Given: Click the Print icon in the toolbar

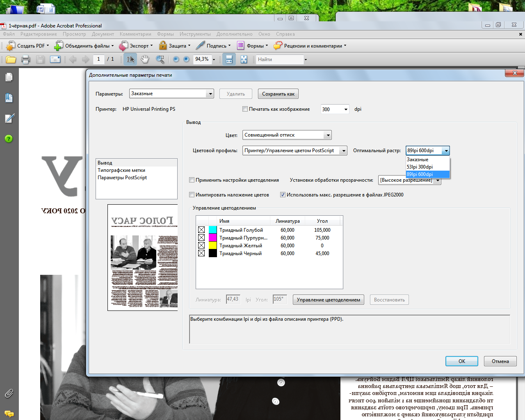Looking at the screenshot, I should coord(25,59).
